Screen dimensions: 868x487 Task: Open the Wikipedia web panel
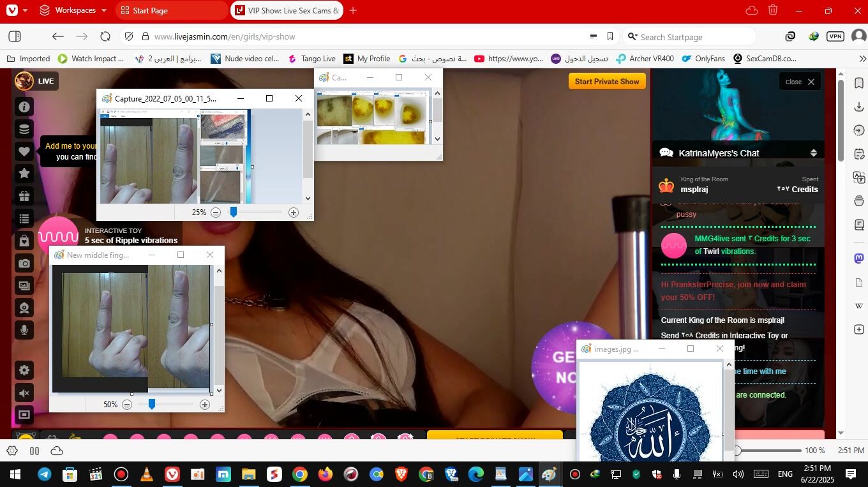tap(858, 306)
